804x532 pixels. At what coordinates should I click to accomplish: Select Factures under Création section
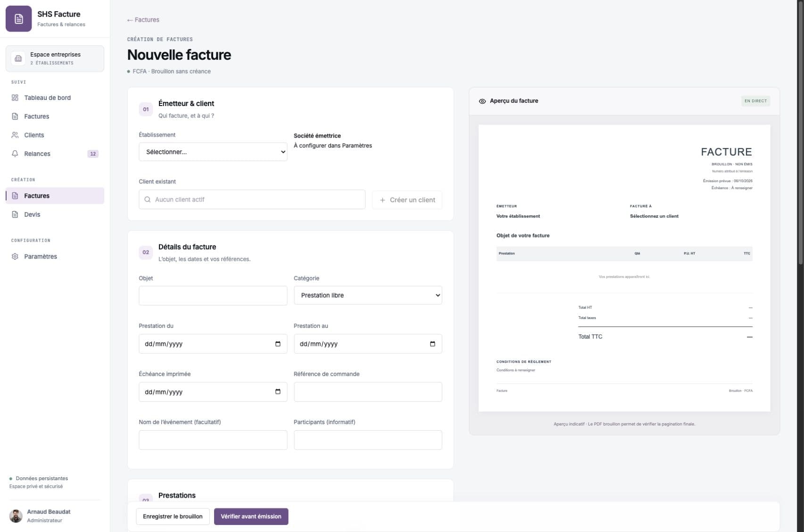pyautogui.click(x=55, y=196)
